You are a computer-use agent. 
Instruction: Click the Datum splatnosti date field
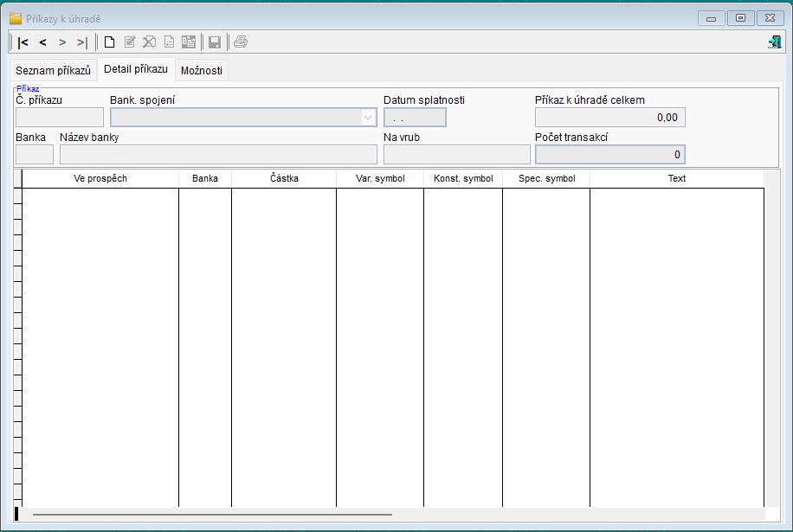[x=415, y=117]
